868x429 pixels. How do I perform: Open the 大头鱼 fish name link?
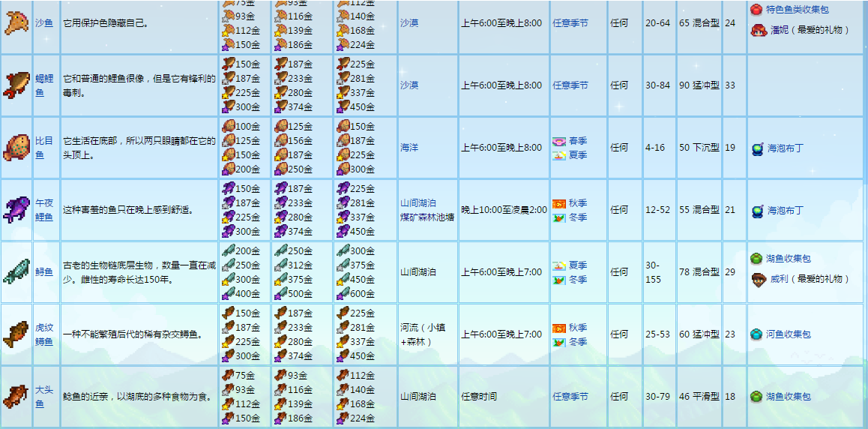(43, 396)
